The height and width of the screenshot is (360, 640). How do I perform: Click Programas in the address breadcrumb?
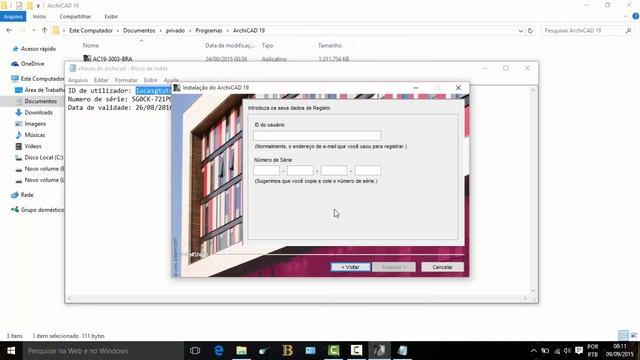[209, 31]
